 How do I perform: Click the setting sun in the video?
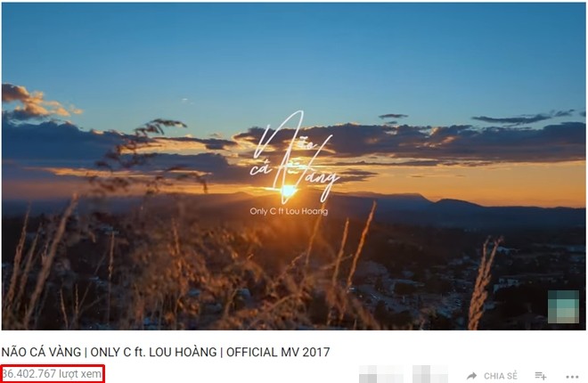tap(288, 191)
